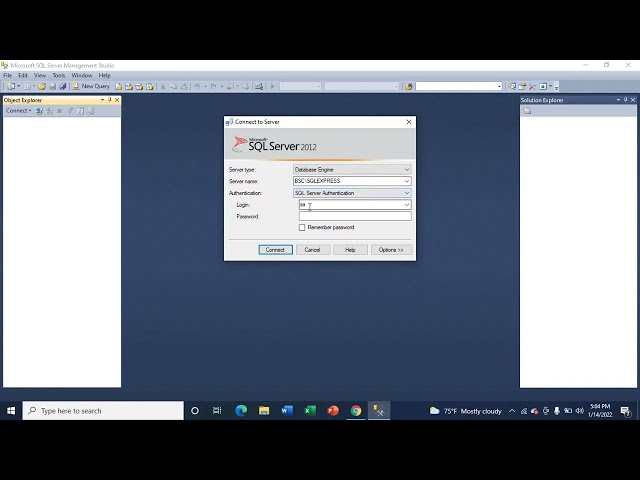This screenshot has height=480, width=640.
Task: Open Google Chrome from taskbar
Action: [356, 411]
